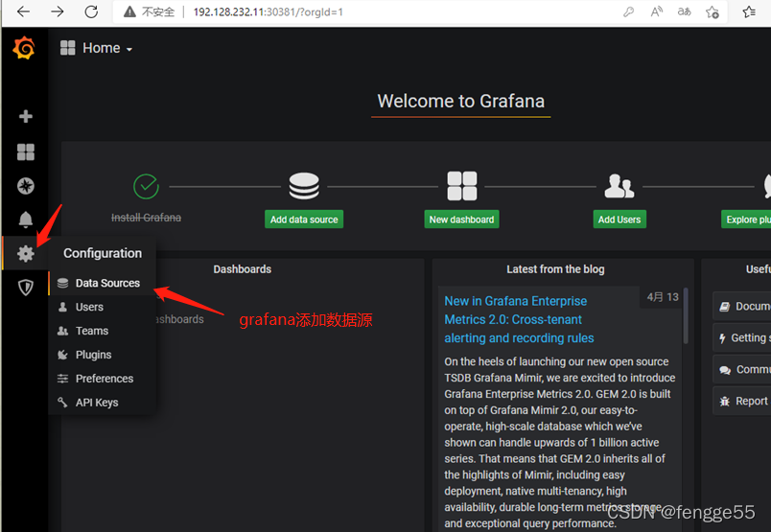Click the translate icon in address bar
This screenshot has height=532, width=771.
tap(684, 12)
